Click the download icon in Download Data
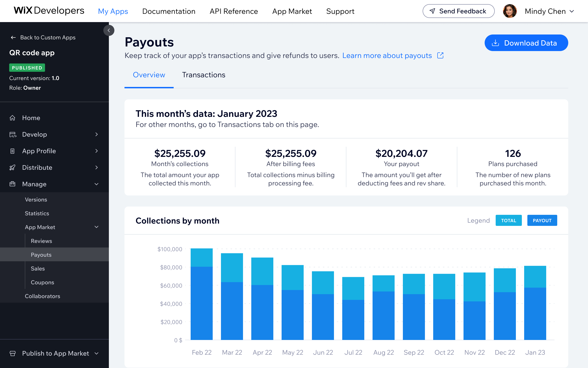This screenshot has width=588, height=368. [x=495, y=43]
